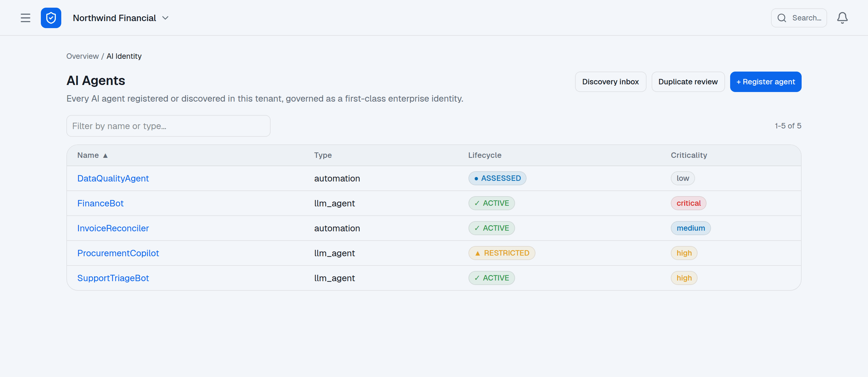Viewport: 868px width, 377px height.
Task: Click the Search box in header
Action: tap(798, 18)
